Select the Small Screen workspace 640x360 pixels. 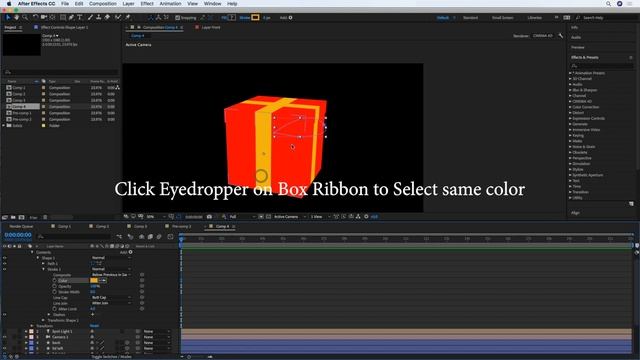[x=502, y=18]
